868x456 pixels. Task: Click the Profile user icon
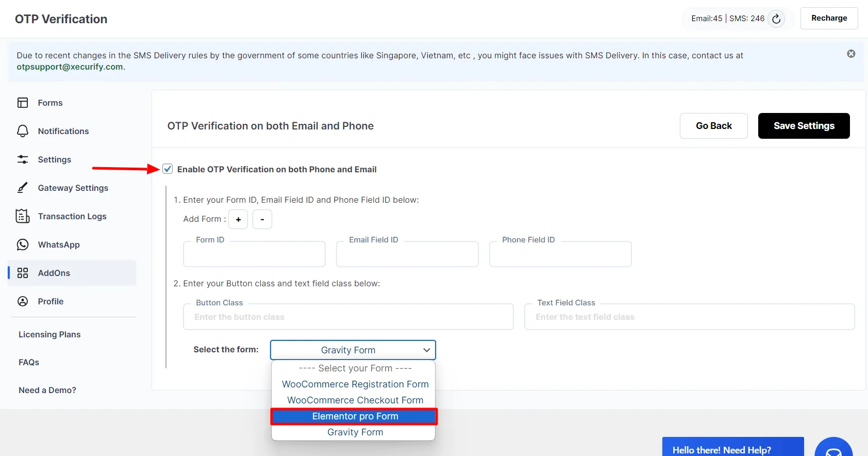(x=23, y=301)
